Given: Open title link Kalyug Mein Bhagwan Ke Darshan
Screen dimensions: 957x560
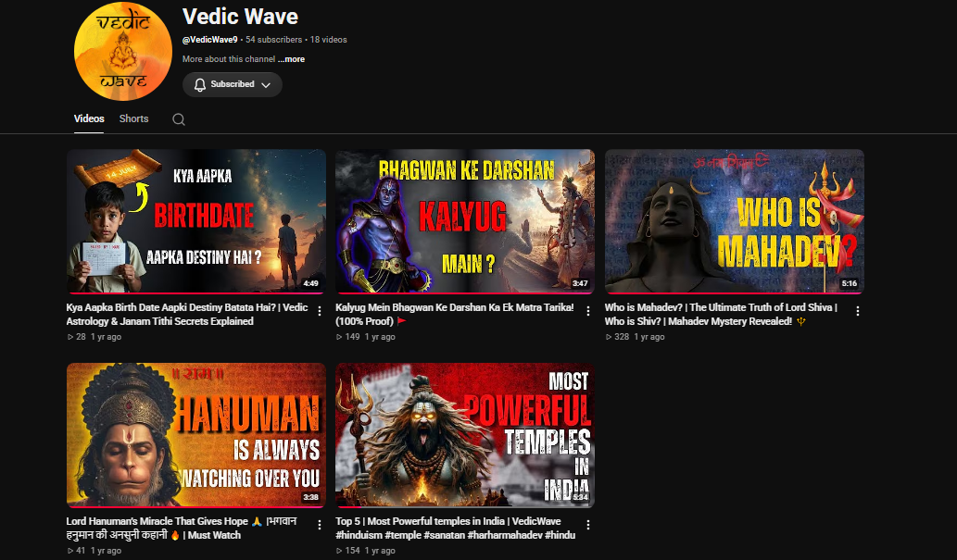Looking at the screenshot, I should [455, 314].
